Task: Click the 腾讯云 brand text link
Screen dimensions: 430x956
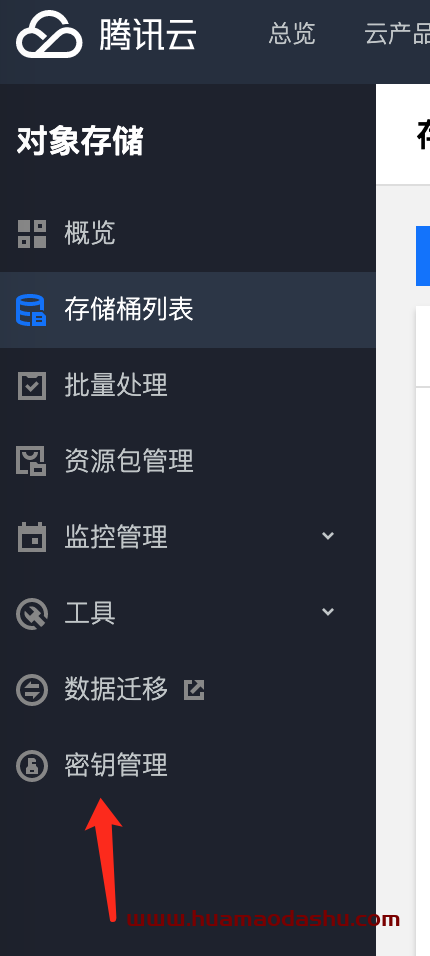Action: point(148,34)
